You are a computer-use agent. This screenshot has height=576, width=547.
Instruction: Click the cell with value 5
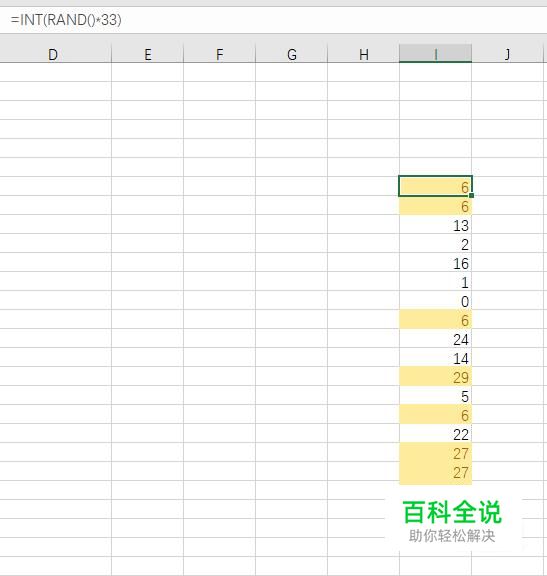click(x=435, y=396)
